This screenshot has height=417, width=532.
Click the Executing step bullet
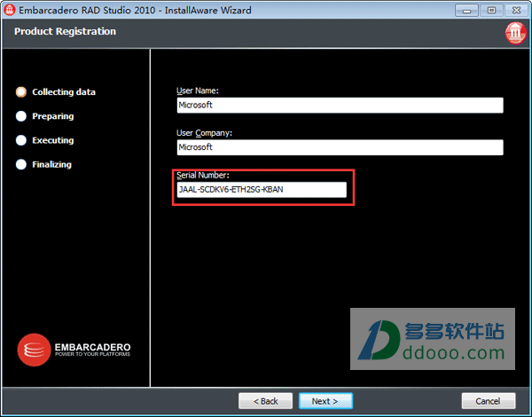click(x=21, y=140)
